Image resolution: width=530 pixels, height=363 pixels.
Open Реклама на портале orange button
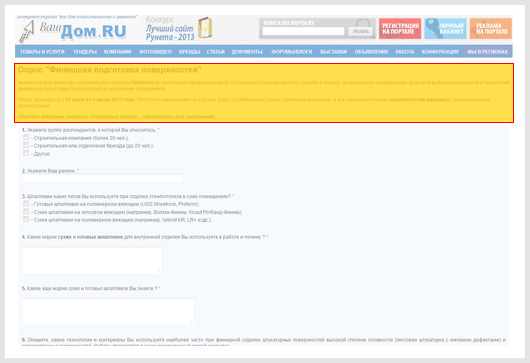coord(491,28)
